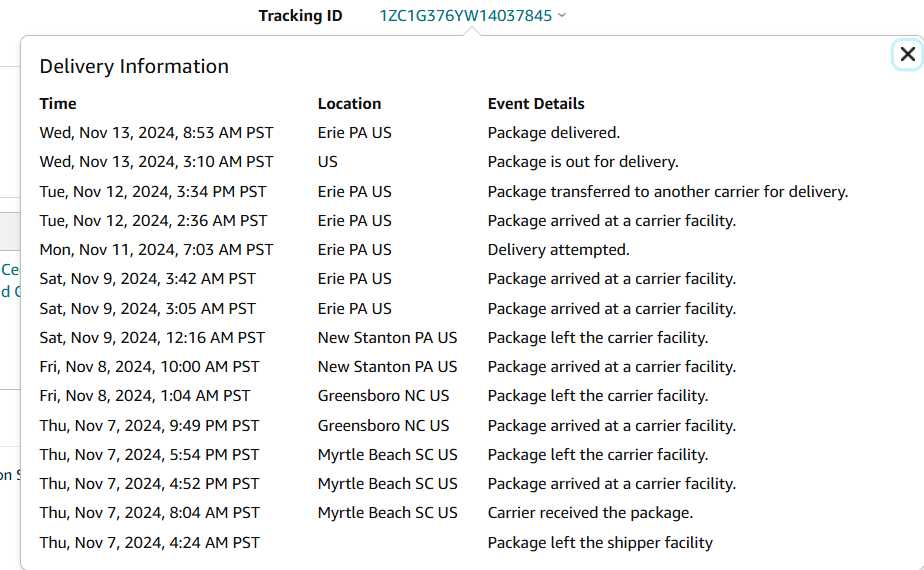Viewport: 924px width, 570px height.
Task: Open tracking ID 1ZC1G376YW14037845 link
Action: pos(466,15)
